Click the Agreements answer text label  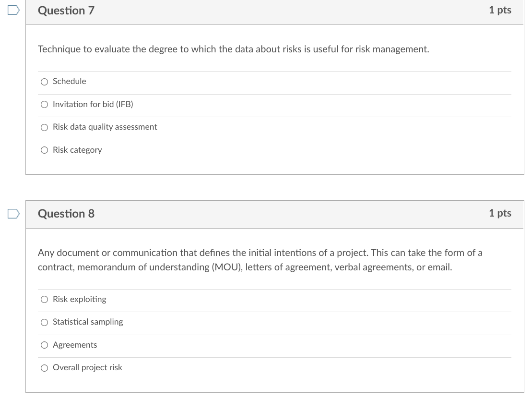(75, 345)
